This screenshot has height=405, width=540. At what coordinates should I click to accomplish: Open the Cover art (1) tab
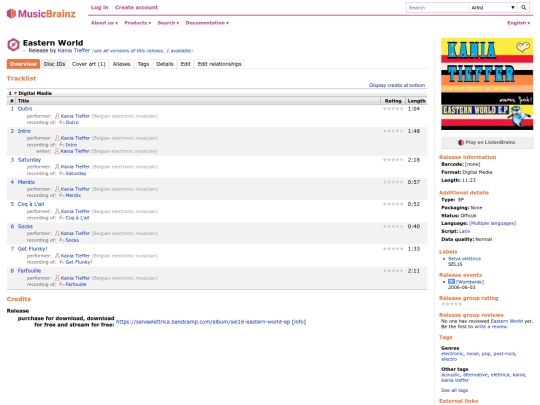pyautogui.click(x=89, y=64)
